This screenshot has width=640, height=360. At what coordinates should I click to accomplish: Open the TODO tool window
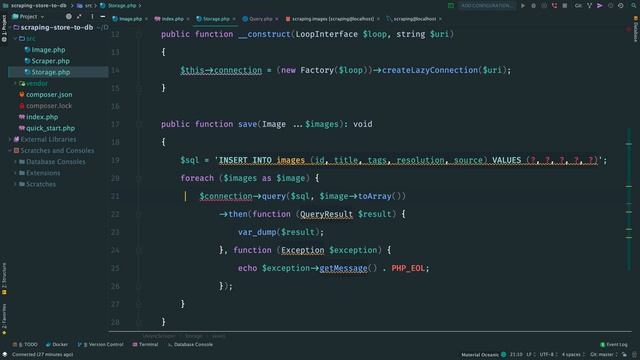coord(25,344)
